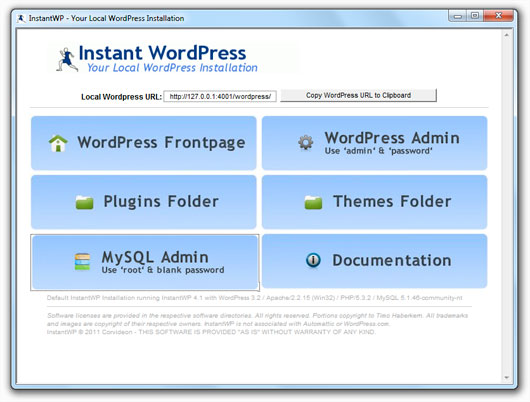Click the "Software licenses are provided" notice
Screen dimensions: 530x402
tap(258, 320)
